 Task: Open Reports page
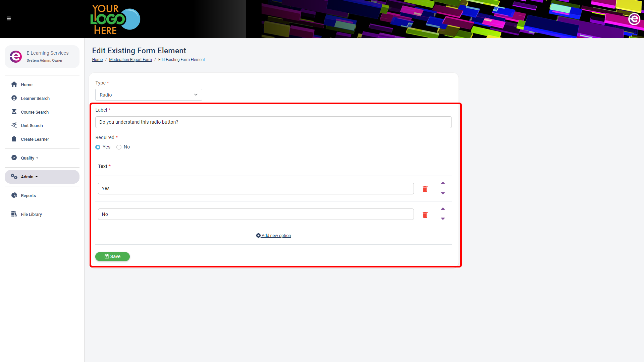coord(28,196)
